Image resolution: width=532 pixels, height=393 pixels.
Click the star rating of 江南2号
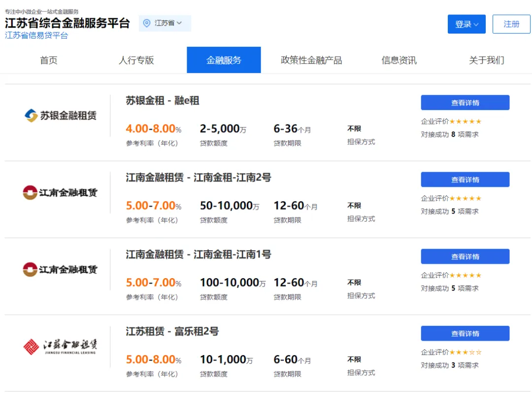click(x=465, y=198)
